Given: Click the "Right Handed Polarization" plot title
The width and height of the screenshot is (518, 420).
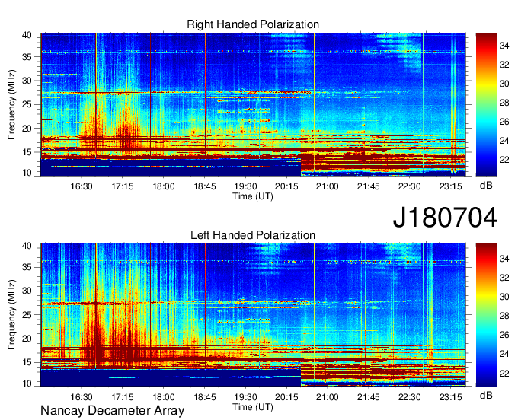Looking at the screenshot, I should [253, 24].
